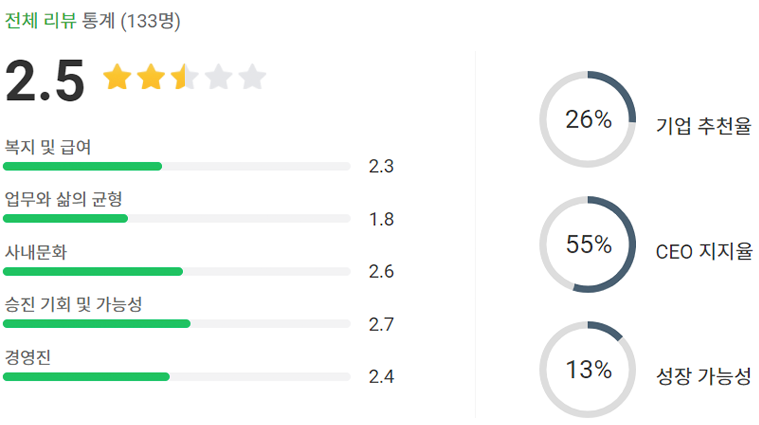This screenshot has height=425, width=759.
Task: Click the fourth empty star
Action: [x=219, y=77]
